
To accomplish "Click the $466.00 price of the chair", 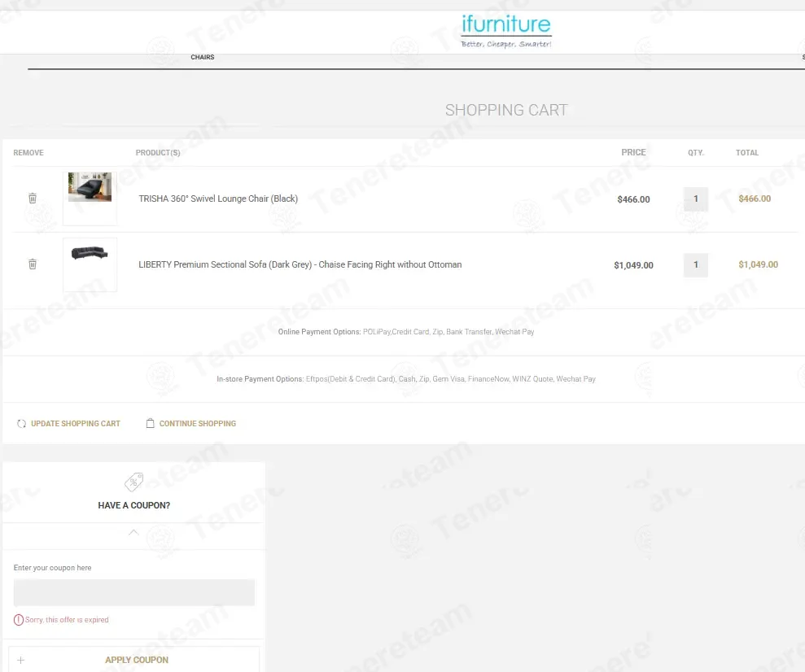I will tap(633, 199).
